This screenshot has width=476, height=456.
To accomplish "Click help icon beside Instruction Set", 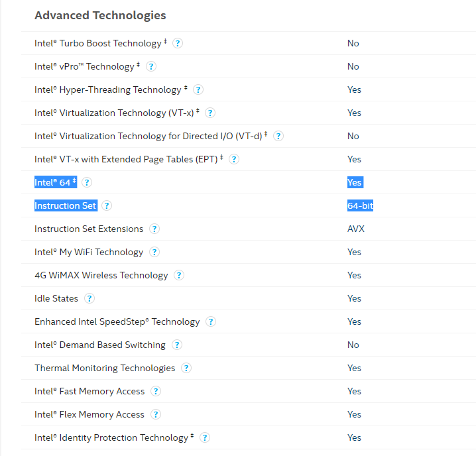I will [x=107, y=206].
